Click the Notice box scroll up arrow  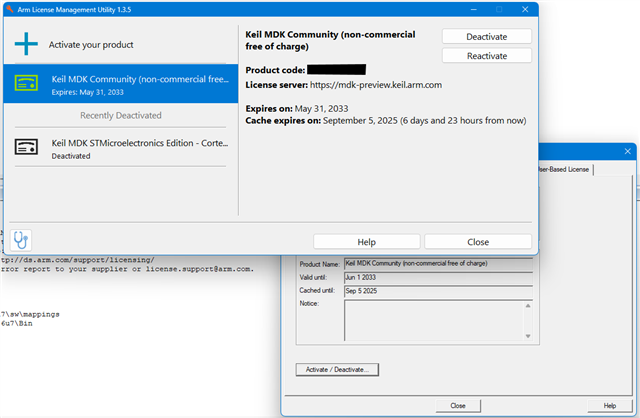click(528, 306)
